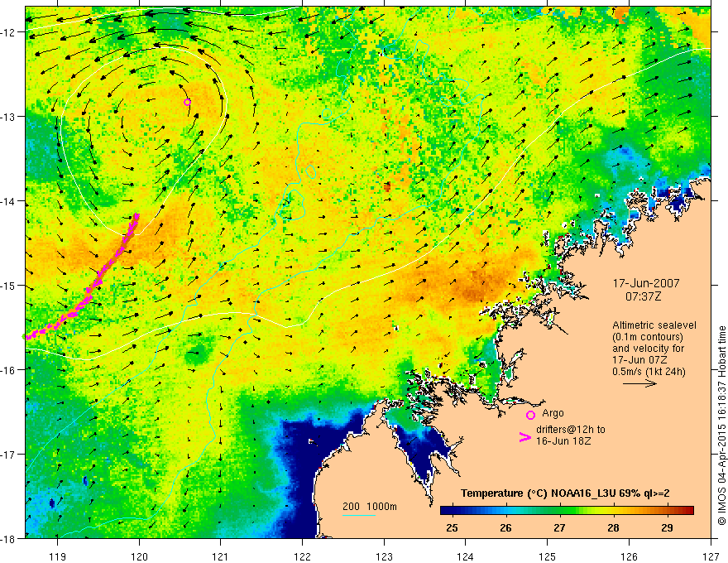
Task: Click the longitude axis label 124
Action: 466,556
